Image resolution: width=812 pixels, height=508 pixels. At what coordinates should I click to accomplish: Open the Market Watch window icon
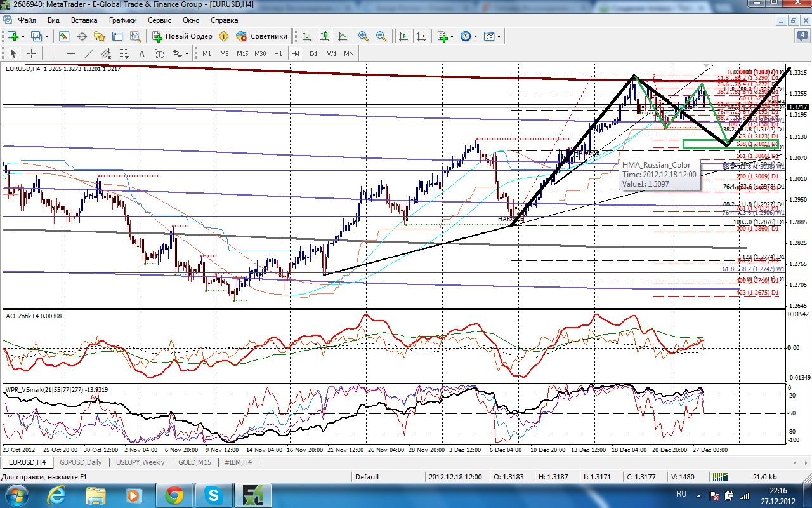point(63,37)
